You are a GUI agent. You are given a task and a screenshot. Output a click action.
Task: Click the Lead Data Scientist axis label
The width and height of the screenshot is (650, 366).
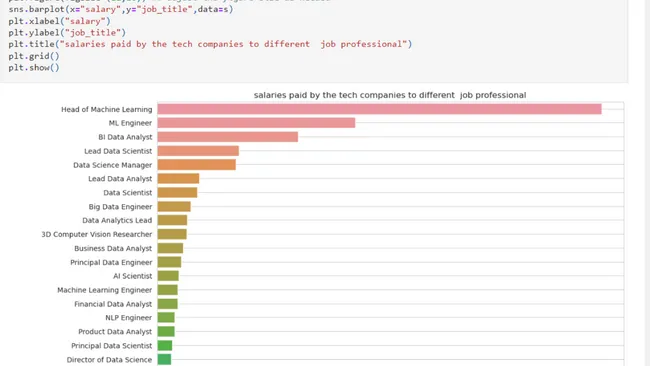[x=118, y=151]
